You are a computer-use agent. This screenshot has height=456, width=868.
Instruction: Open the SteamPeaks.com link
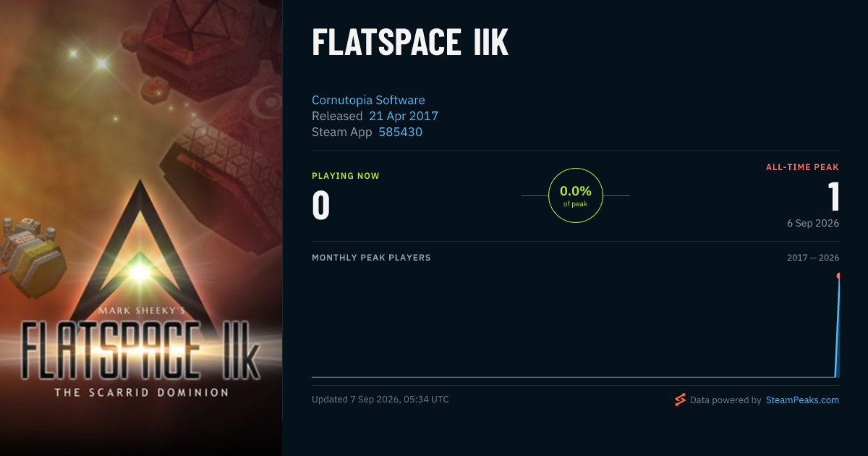pos(802,400)
